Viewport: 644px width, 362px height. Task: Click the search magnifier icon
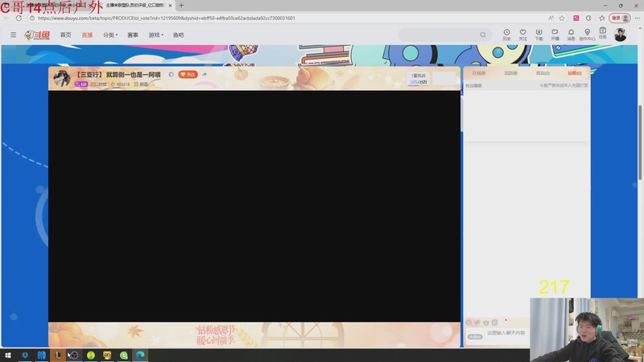coord(483,35)
